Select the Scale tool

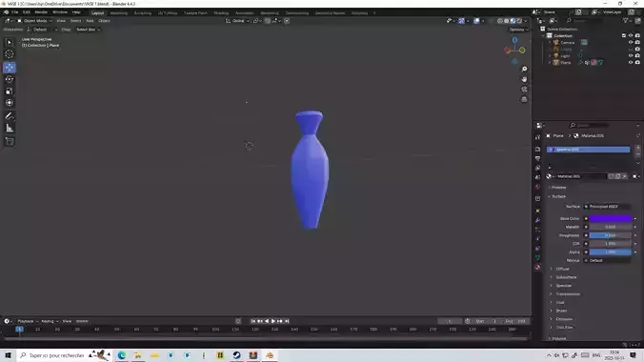[x=10, y=91]
